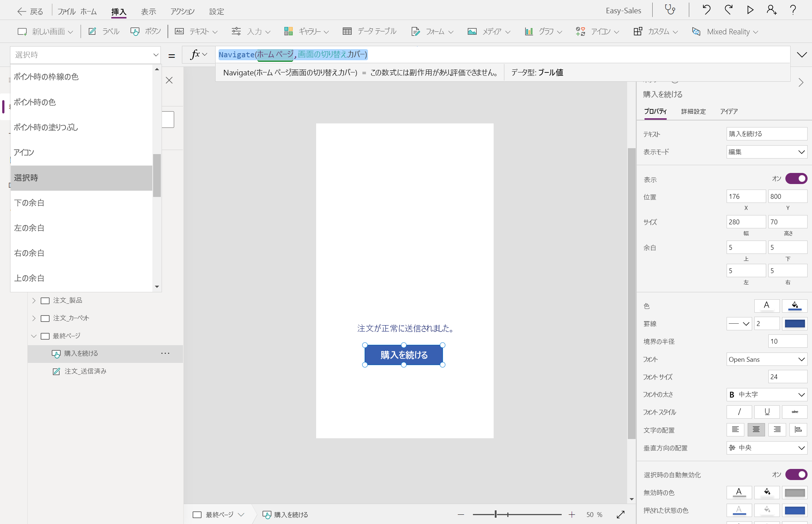This screenshot has height=524, width=812.
Task: Open the 設定 tab
Action: tap(217, 11)
